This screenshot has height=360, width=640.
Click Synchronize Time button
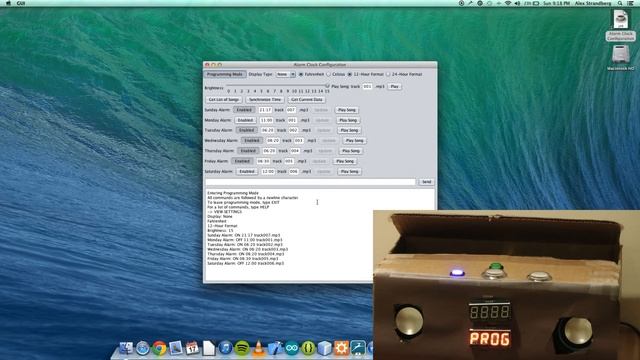[265, 100]
